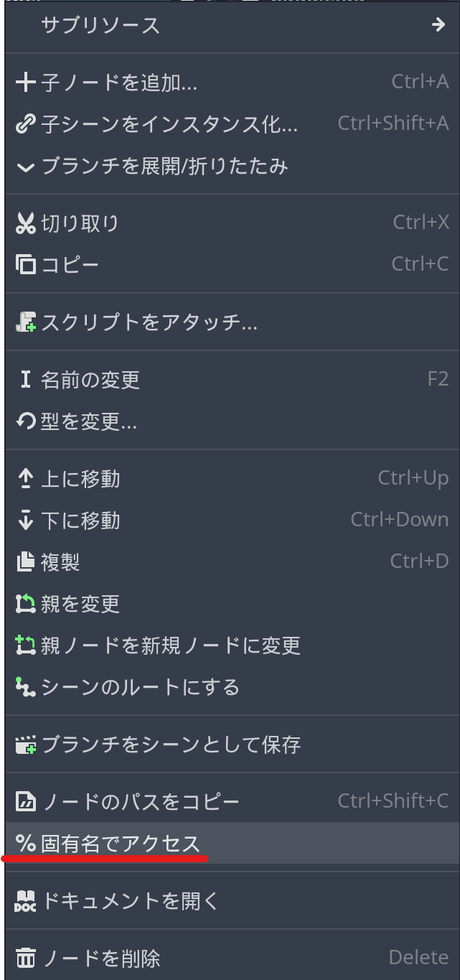Viewport: 460px width, 980px height.
Task: Click the script icon for スクリプトをアタッチ
Action: tap(25, 322)
